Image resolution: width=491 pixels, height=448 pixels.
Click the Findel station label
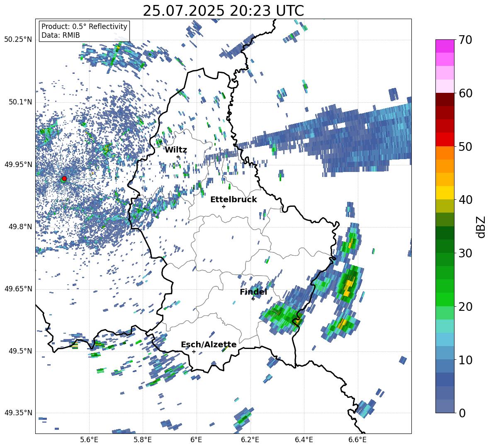tap(253, 292)
